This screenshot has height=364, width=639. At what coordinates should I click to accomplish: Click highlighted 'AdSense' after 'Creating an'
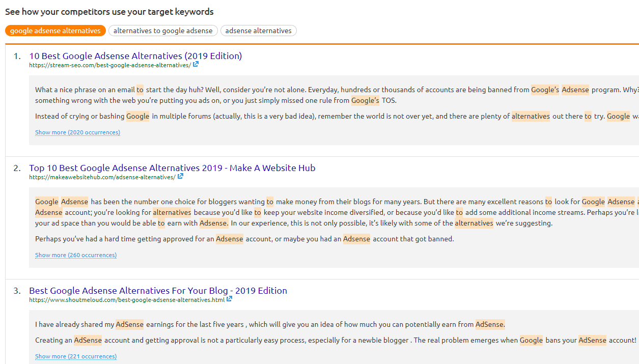click(88, 340)
